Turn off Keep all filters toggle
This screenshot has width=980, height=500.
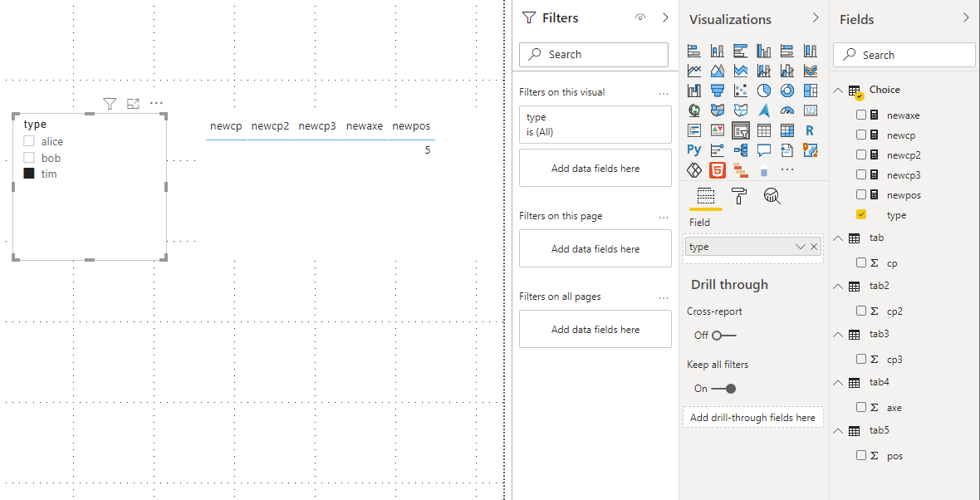[x=723, y=389]
